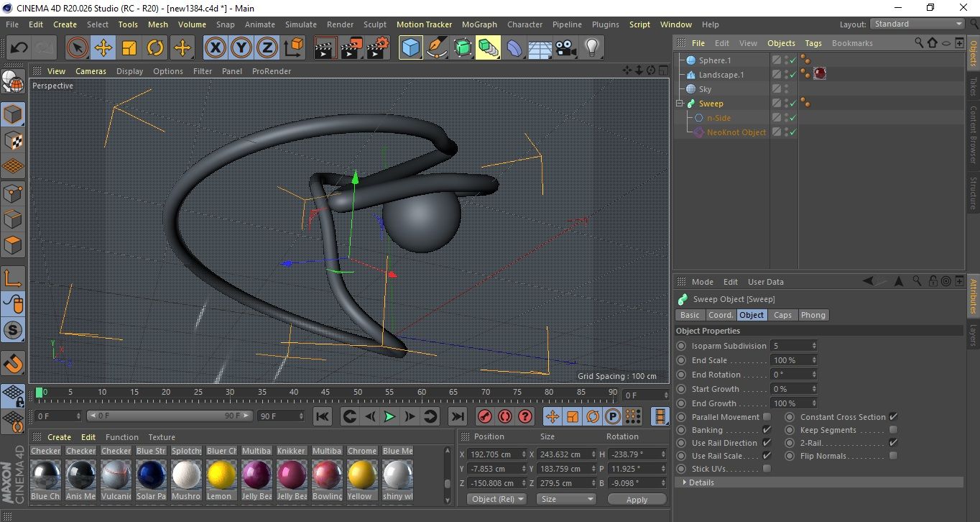Select the Solar Pa blue material
The width and height of the screenshot is (980, 522).
[x=151, y=476]
